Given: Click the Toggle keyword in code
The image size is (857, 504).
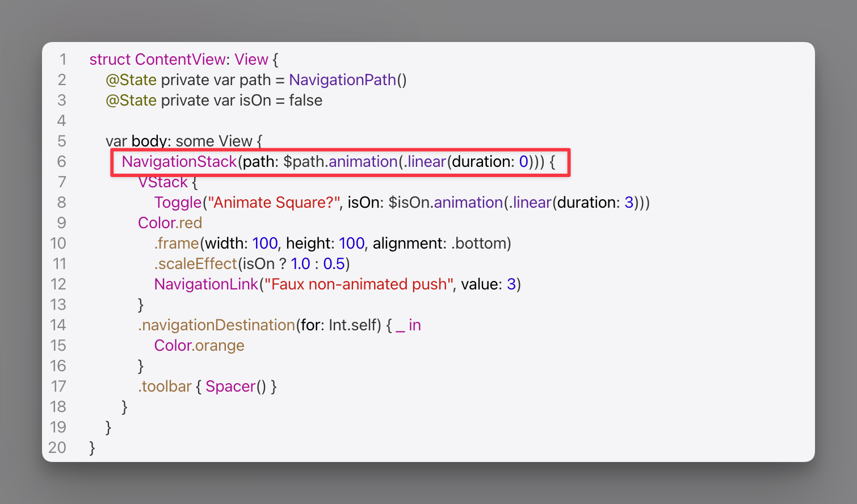Looking at the screenshot, I should [178, 203].
